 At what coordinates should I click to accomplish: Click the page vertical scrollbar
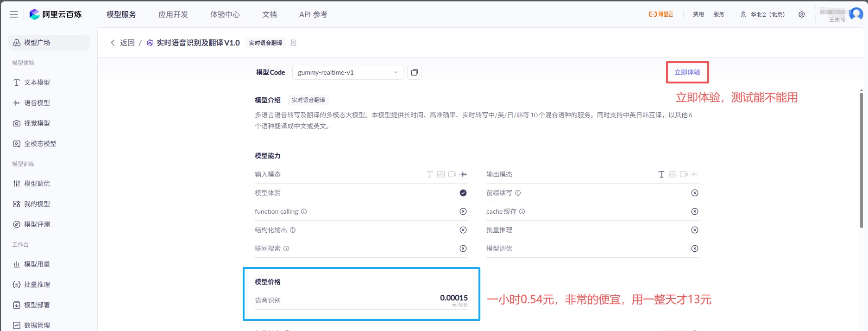click(862, 160)
